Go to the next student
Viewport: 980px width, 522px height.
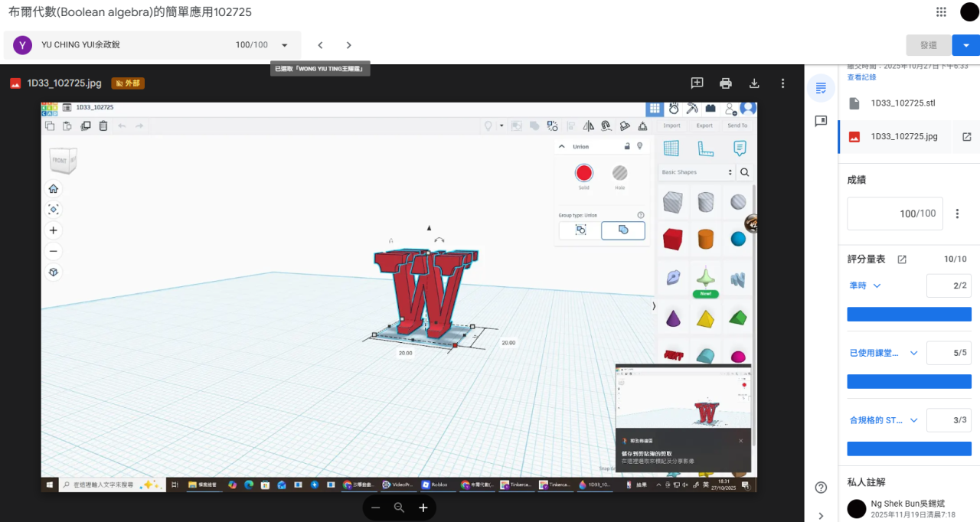[x=348, y=45]
